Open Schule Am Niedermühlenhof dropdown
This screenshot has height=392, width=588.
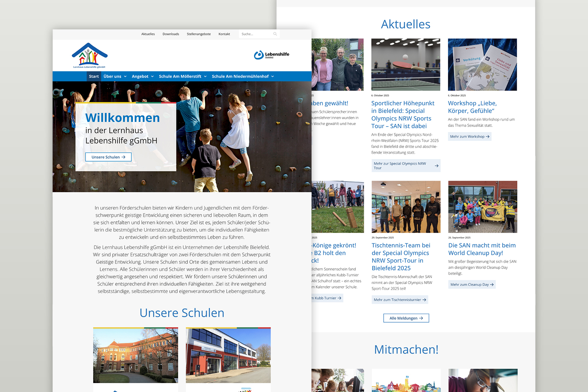point(243,76)
